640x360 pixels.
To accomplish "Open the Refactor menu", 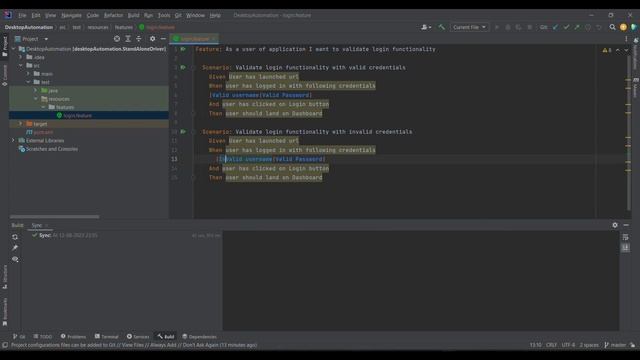I will coord(113,15).
